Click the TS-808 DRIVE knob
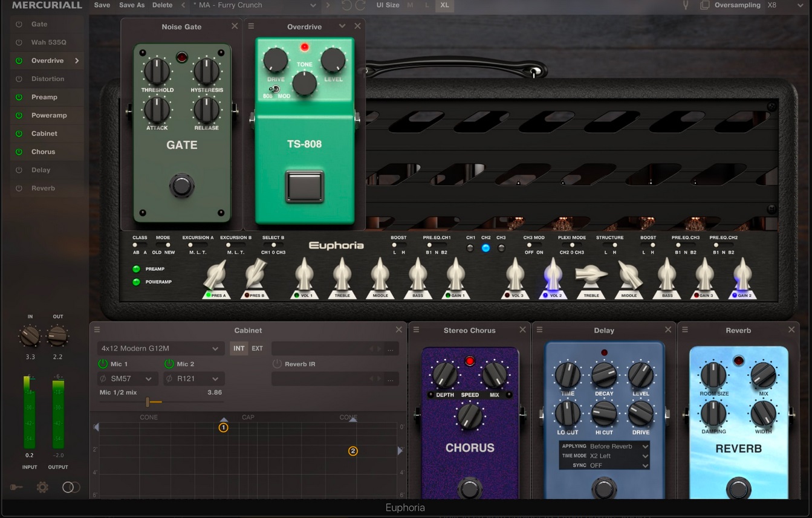 tap(275, 60)
